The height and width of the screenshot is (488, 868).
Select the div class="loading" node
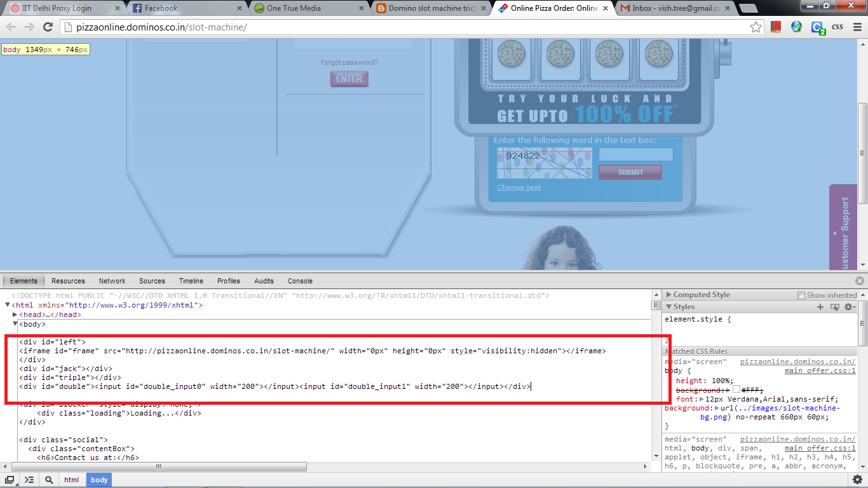(x=119, y=413)
